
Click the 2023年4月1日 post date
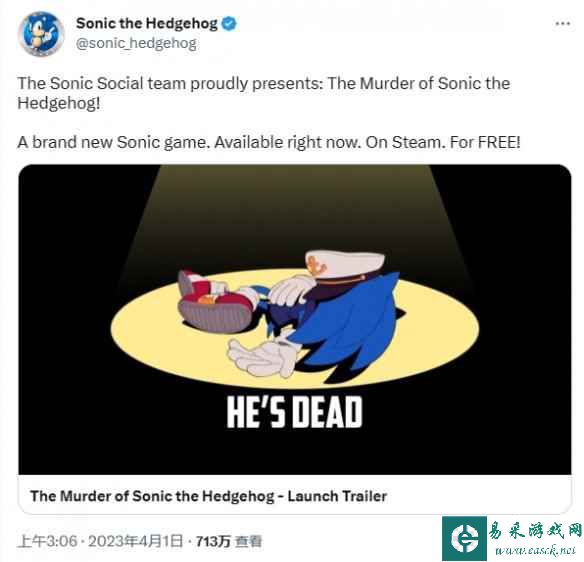click(136, 541)
